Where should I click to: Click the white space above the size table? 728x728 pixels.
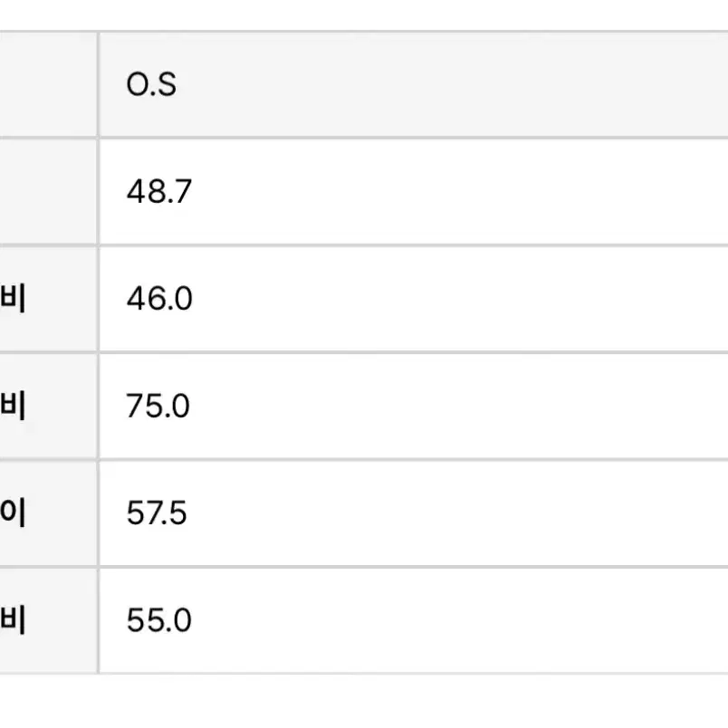(364, 14)
